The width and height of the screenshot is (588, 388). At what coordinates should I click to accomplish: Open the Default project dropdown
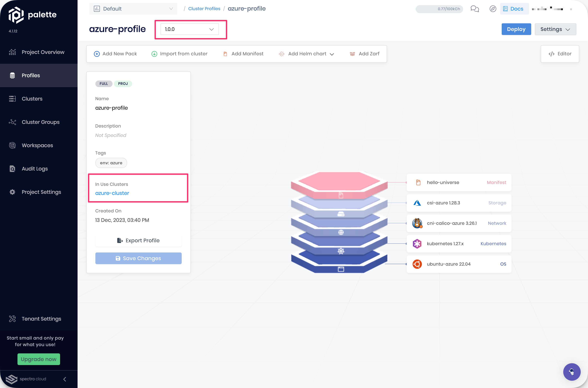133,9
